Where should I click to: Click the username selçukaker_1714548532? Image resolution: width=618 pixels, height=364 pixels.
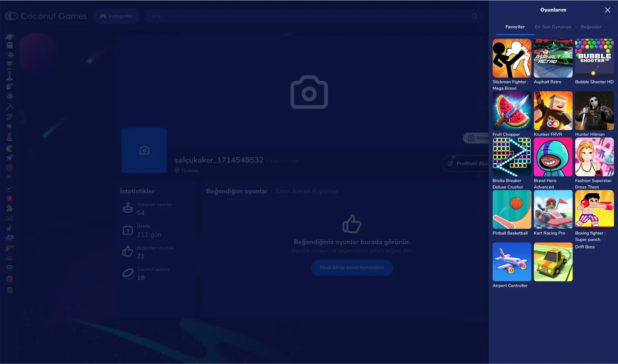pyautogui.click(x=219, y=160)
